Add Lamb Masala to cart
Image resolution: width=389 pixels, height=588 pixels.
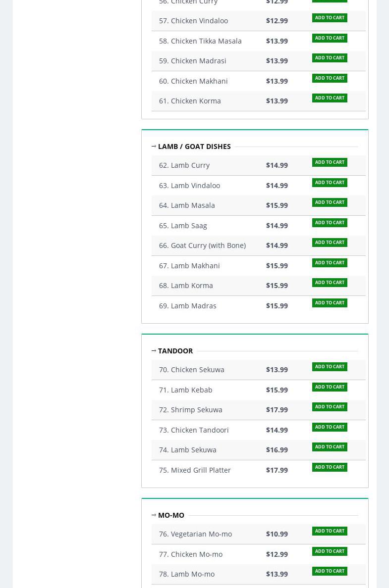pyautogui.click(x=330, y=202)
